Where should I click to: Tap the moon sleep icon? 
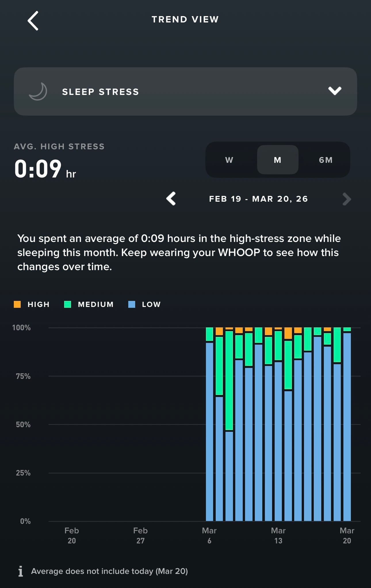coord(38,91)
